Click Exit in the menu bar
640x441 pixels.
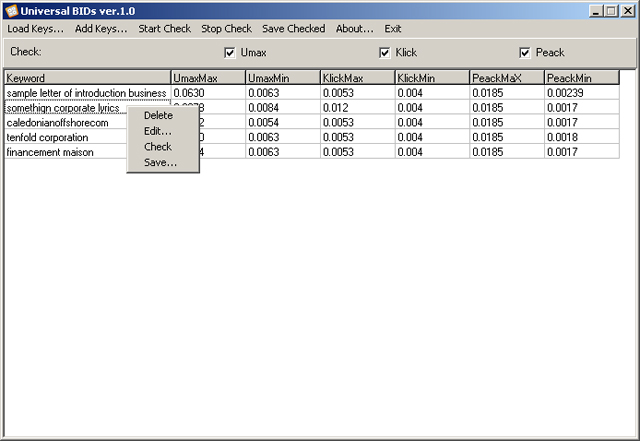pyautogui.click(x=393, y=29)
